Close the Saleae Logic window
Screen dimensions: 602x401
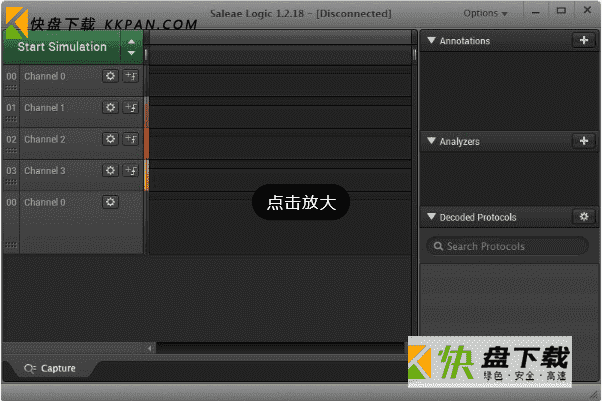pyautogui.click(x=587, y=10)
